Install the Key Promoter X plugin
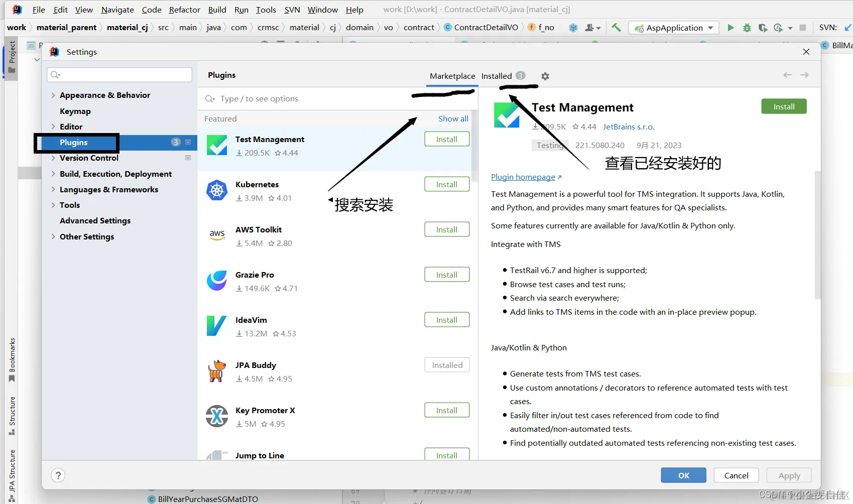The width and height of the screenshot is (853, 504). pyautogui.click(x=447, y=410)
